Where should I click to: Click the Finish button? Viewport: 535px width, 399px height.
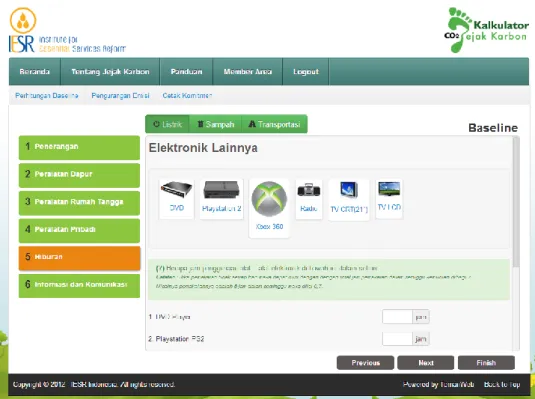tap(486, 363)
